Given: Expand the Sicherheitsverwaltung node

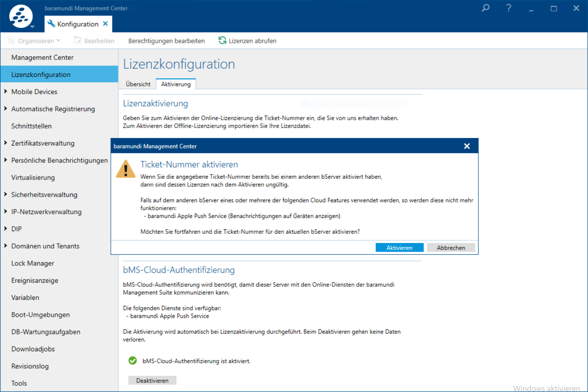Looking at the screenshot, I should tap(5, 194).
